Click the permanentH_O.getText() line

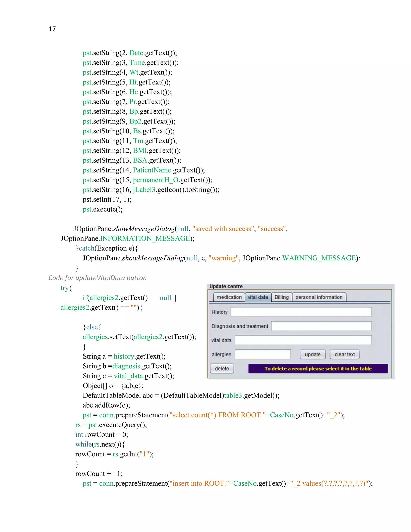[147, 180]
